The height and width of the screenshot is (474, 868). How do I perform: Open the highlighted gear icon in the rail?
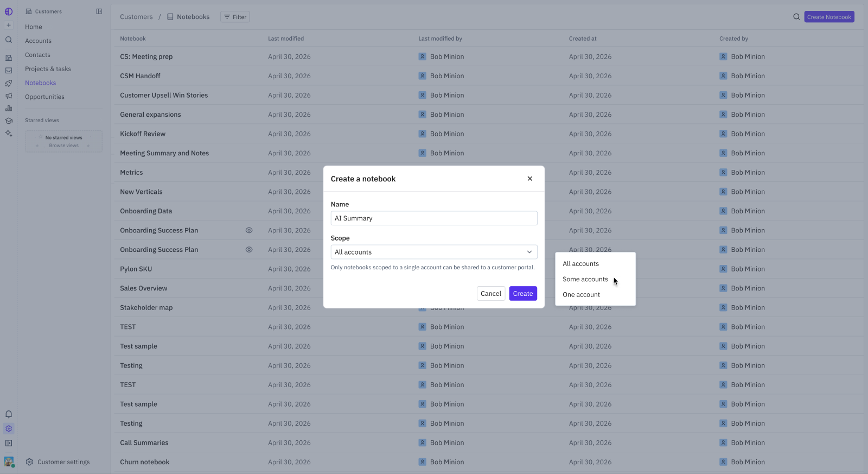pyautogui.click(x=9, y=428)
